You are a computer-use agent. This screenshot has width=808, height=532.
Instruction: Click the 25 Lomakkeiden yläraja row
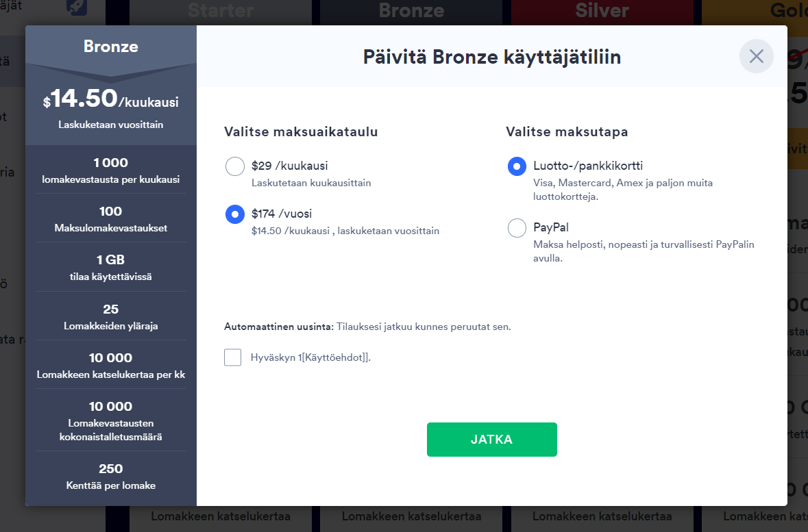[x=111, y=317]
